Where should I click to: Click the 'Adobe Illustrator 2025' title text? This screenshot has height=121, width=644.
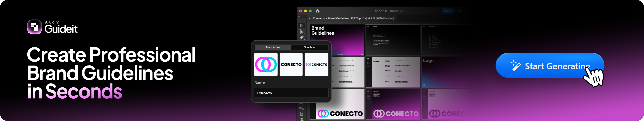[391, 11]
